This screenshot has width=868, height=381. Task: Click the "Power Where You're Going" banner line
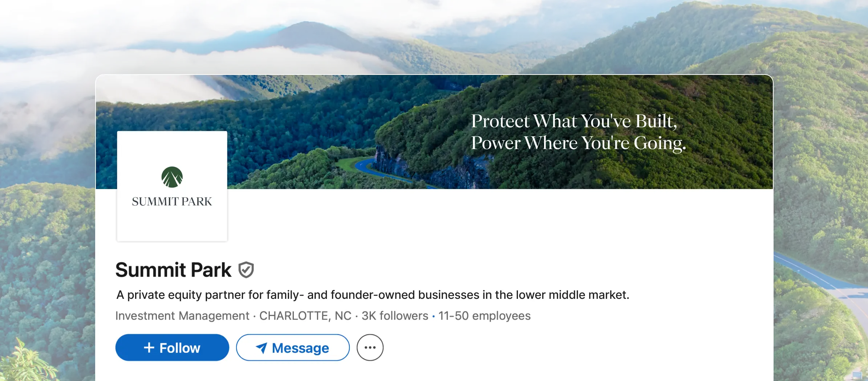[578, 143]
